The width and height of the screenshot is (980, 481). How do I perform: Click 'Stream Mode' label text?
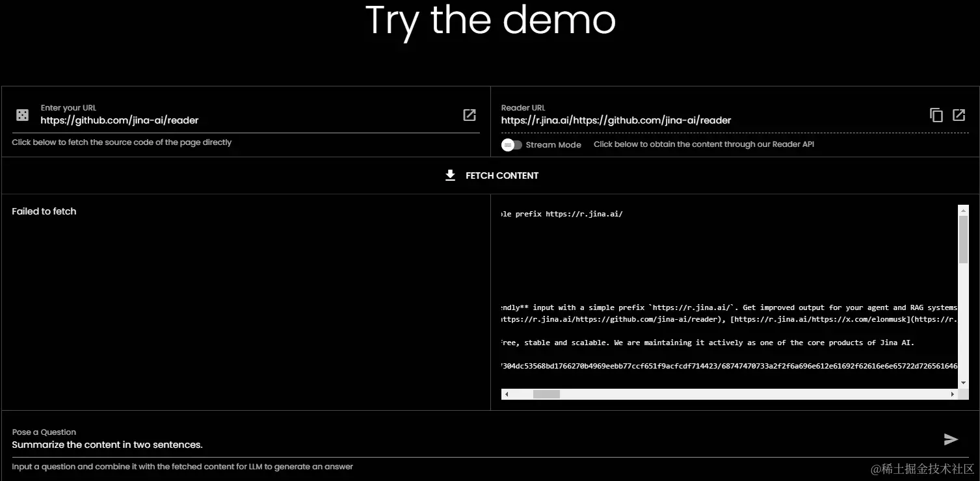[553, 145]
